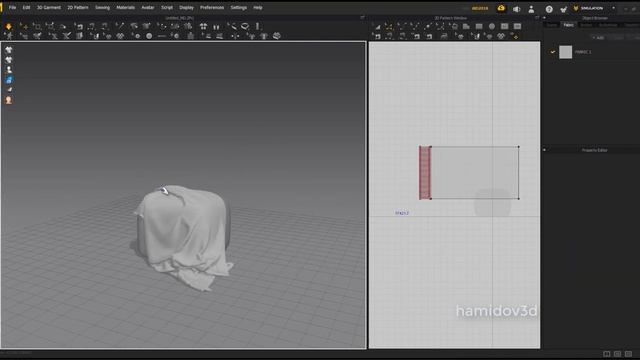Switch to the Button tab in Object Browser

click(586, 25)
